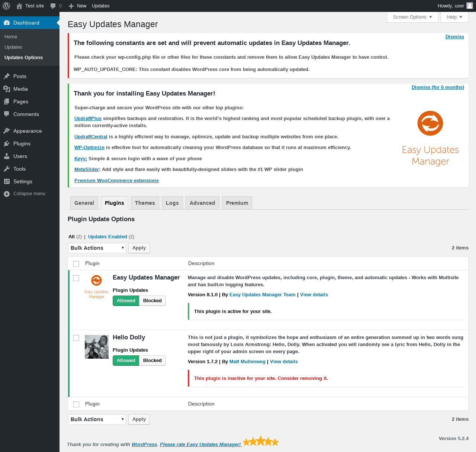476x452 pixels.
Task: Tick the checkbox for Easy Updates Manager plugin
Action: (76, 278)
